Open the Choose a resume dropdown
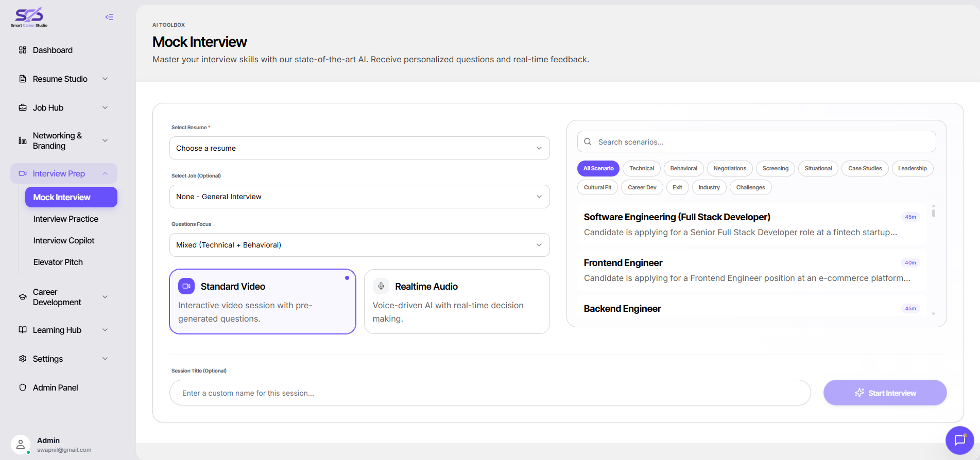This screenshot has width=980, height=460. 359,148
